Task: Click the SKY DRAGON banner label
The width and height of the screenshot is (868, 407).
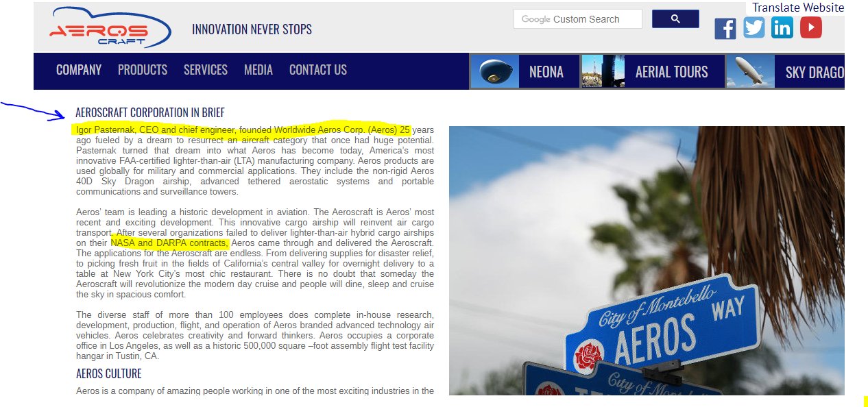Action: 815,72
